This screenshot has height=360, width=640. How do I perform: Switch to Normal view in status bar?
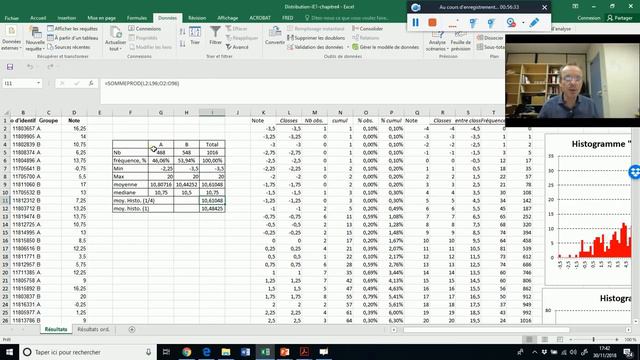[529, 340]
